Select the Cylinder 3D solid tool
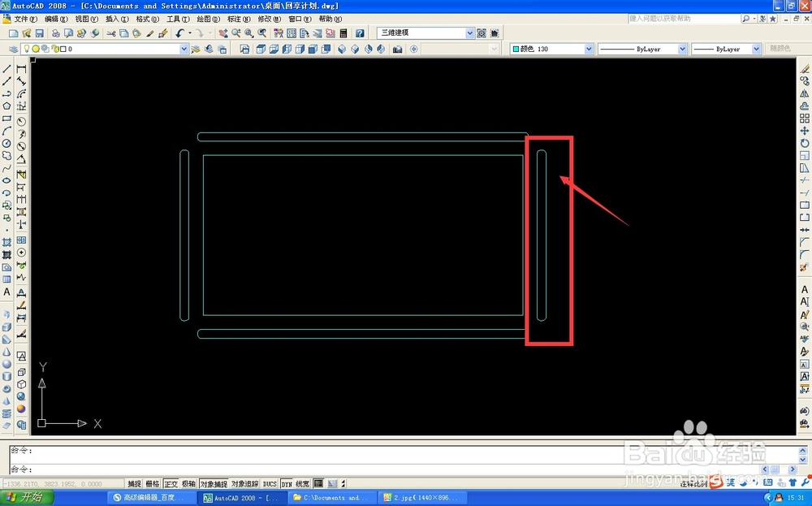The height and width of the screenshot is (506, 812). pos(6,377)
